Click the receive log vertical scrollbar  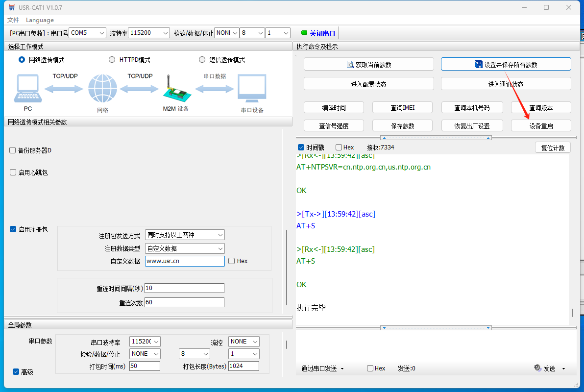pyautogui.click(x=572, y=312)
